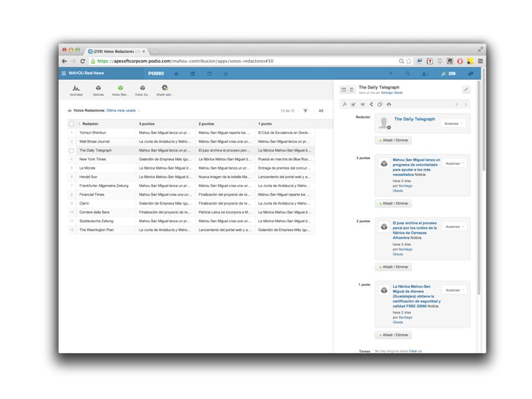This screenshot has height=399, width=532.
Task: Go back in browser
Action: pyautogui.click(x=64, y=61)
